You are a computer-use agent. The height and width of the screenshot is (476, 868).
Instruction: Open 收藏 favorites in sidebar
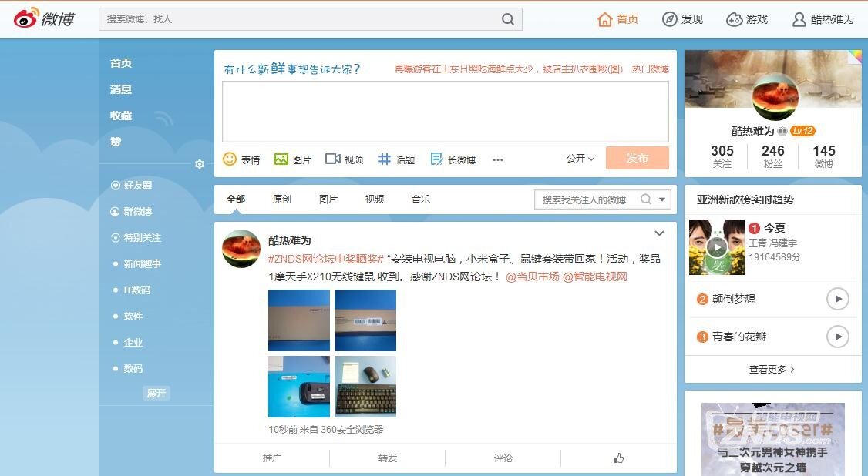(x=121, y=116)
